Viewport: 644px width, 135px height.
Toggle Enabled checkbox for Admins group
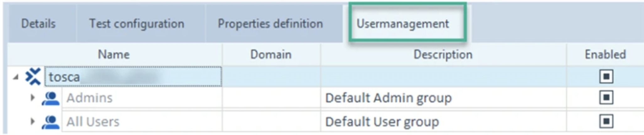point(606,98)
